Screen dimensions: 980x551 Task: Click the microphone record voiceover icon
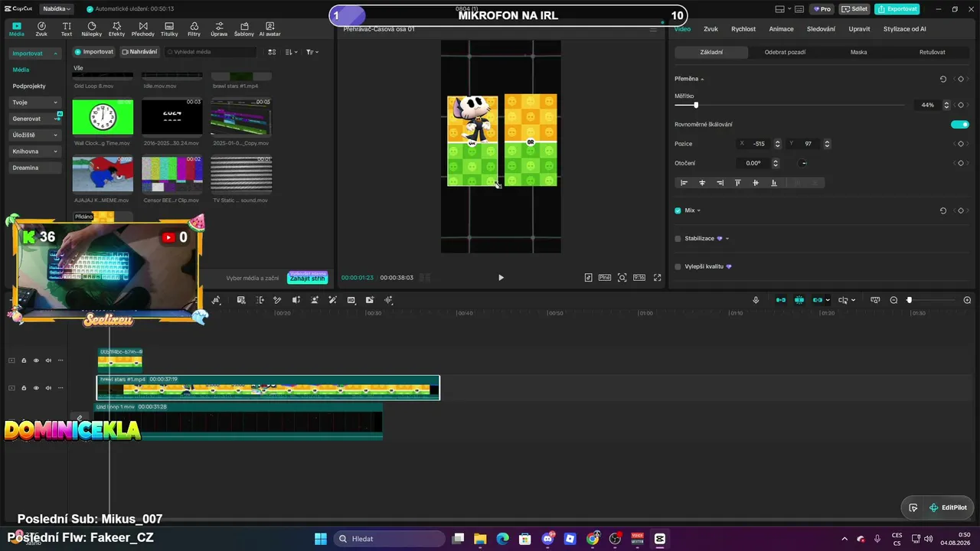click(756, 300)
